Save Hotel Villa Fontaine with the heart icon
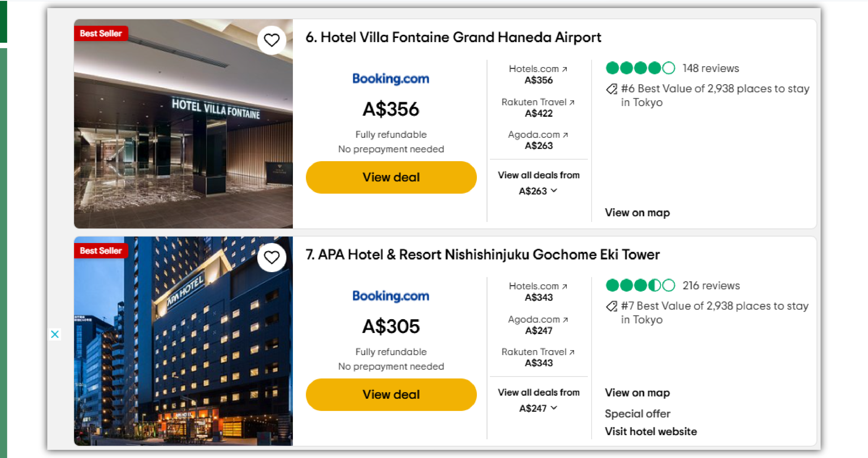The image size is (868, 458). click(272, 40)
